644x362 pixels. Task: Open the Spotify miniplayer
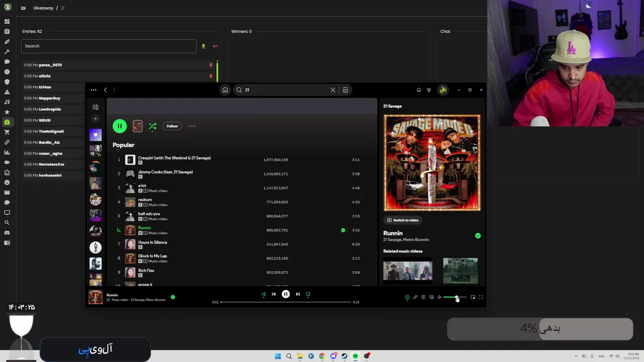click(x=473, y=297)
